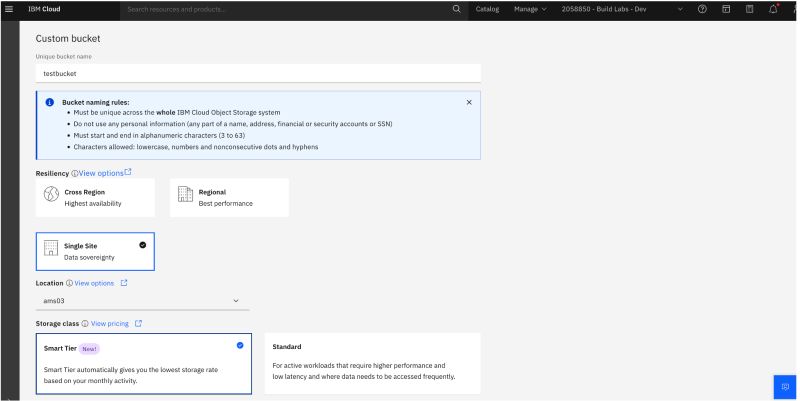Image resolution: width=800 pixels, height=401 pixels.
Task: Click text 'Data sovereignty'
Action: [89, 258]
